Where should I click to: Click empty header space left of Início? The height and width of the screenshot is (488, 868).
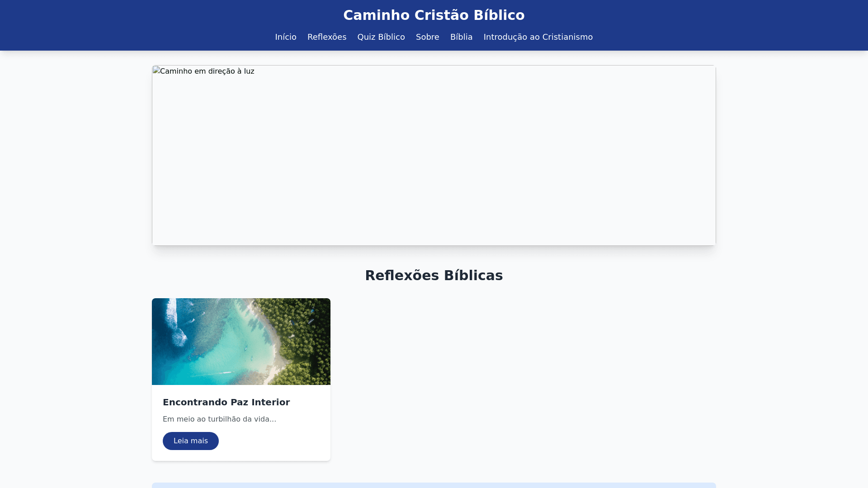136,37
